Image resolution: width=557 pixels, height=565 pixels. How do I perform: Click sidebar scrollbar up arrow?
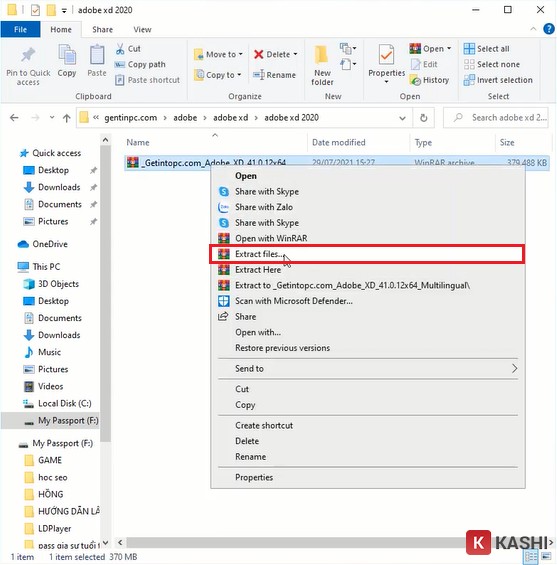(105, 140)
